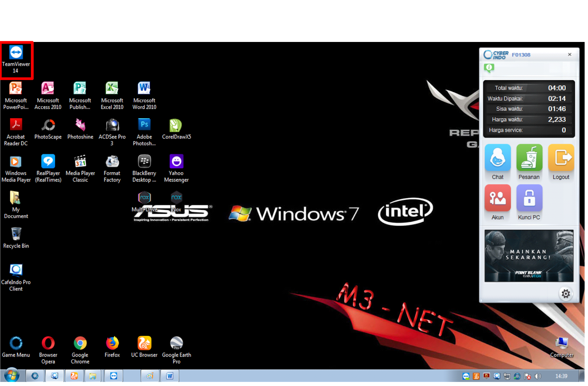Screen dimensions: 588x386
Task: Click the Sisa waktu 01:46 value
Action: pyautogui.click(x=557, y=109)
